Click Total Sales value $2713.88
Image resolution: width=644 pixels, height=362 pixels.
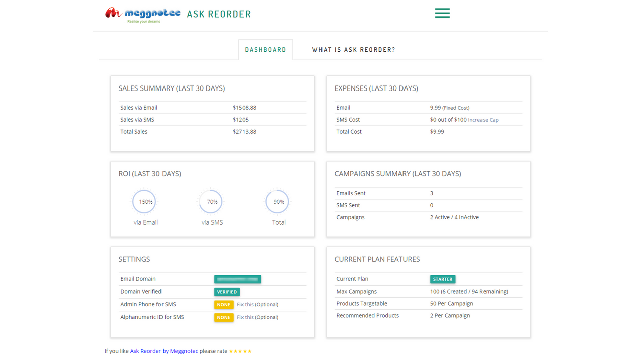pos(245,132)
